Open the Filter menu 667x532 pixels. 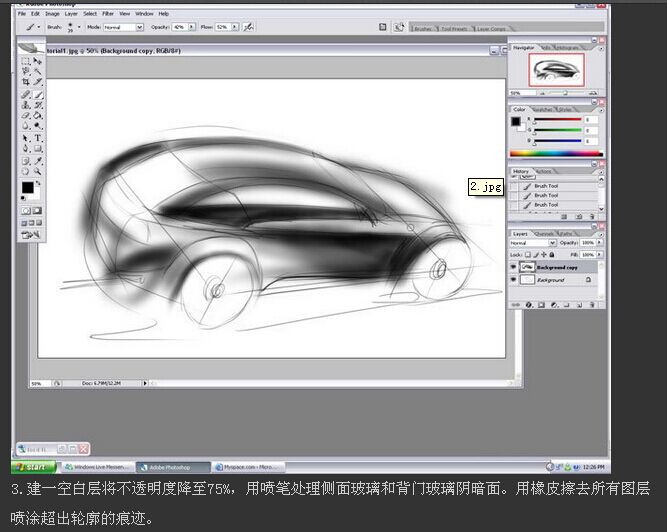(108, 14)
